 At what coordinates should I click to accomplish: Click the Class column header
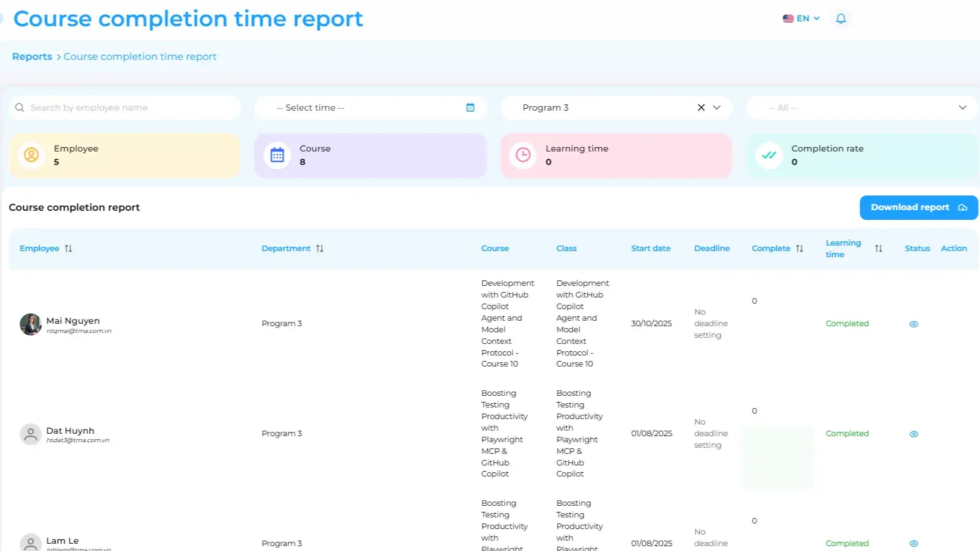tap(566, 249)
